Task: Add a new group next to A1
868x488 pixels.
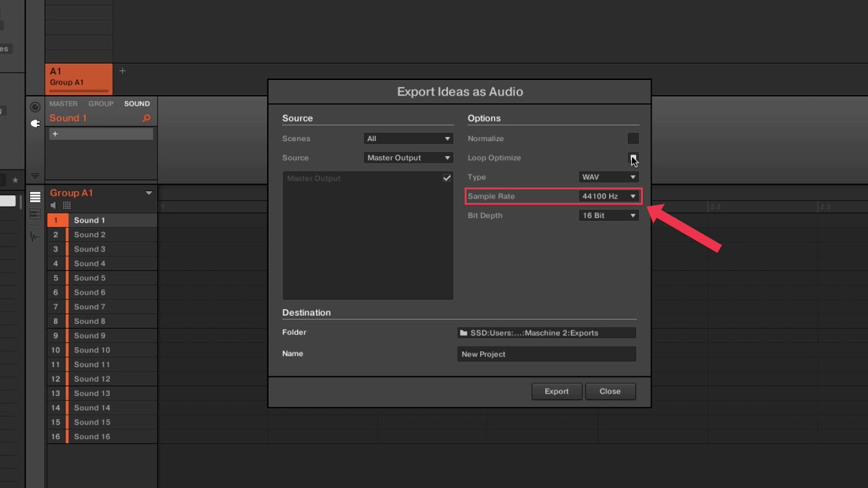Action: coord(122,71)
